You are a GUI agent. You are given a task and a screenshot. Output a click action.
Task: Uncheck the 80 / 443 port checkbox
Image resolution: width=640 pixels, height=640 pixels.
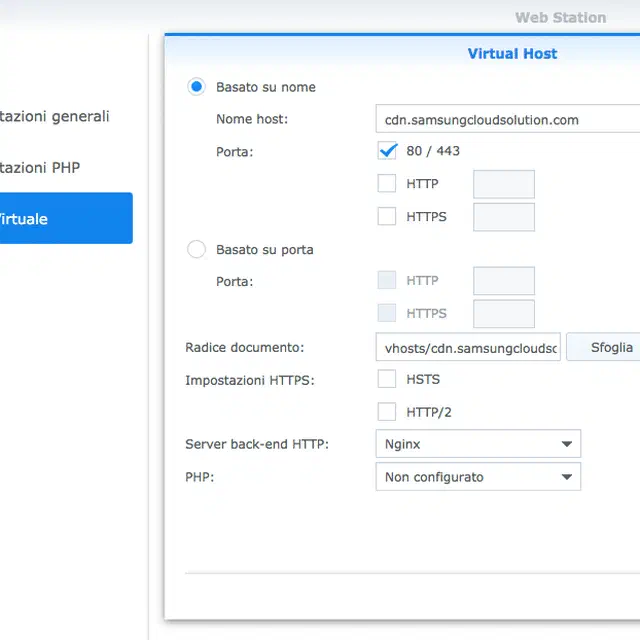click(x=387, y=151)
